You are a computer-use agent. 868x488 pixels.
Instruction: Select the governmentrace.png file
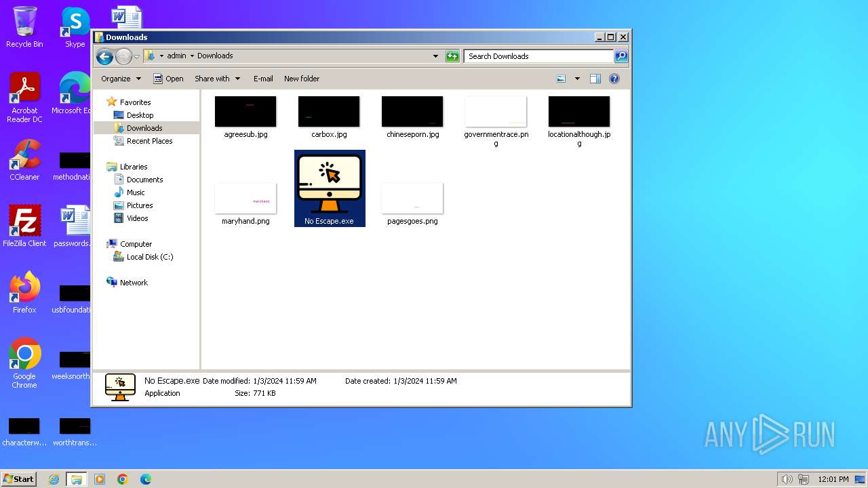pyautogui.click(x=496, y=121)
